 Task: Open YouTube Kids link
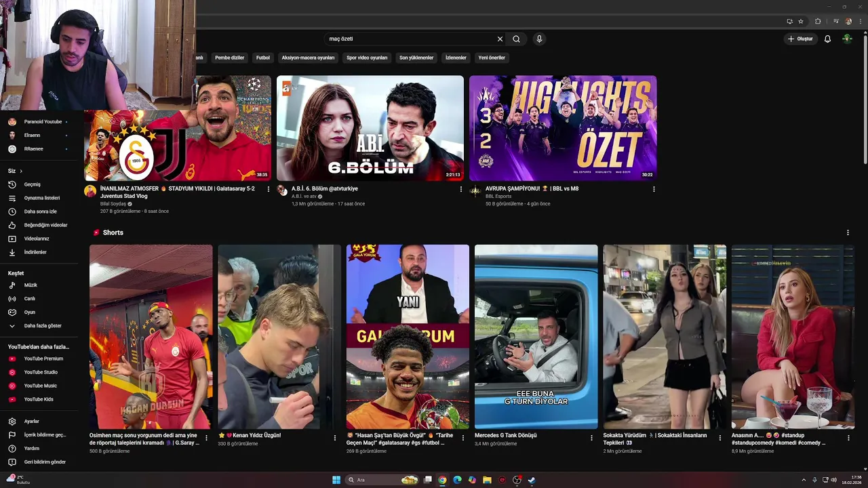(x=38, y=399)
